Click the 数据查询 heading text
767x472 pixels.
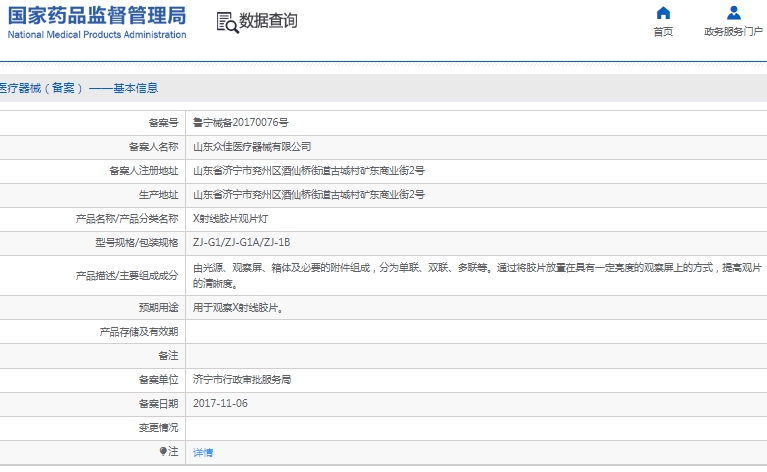click(268, 21)
